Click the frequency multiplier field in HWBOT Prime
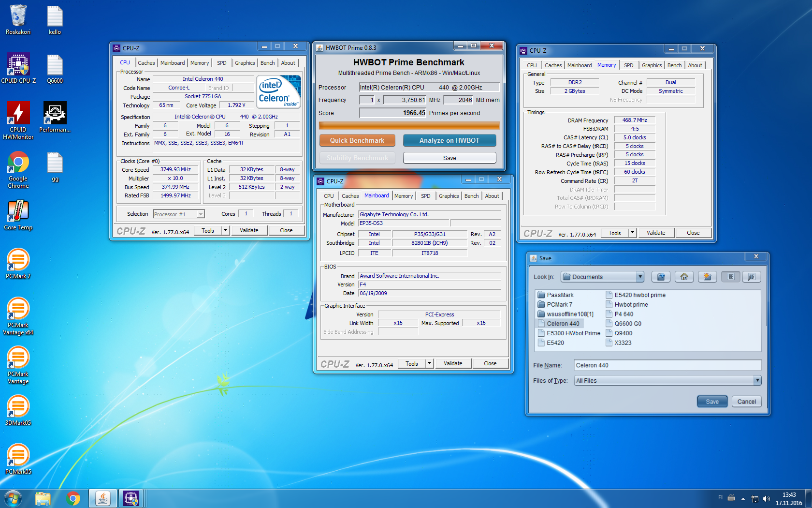Screen dimensions: 812x508 [367, 100]
